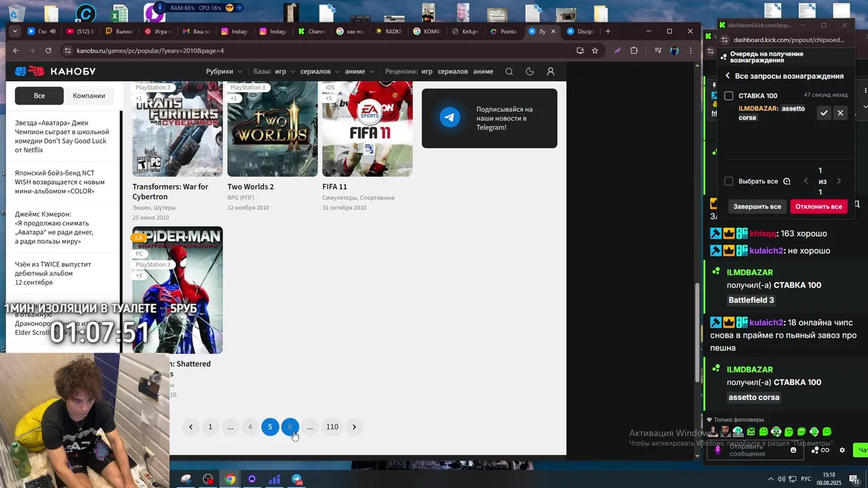The height and width of the screenshot is (488, 868).
Task: Click the 'Отправить сообщение' chat input field
Action: pos(754,450)
